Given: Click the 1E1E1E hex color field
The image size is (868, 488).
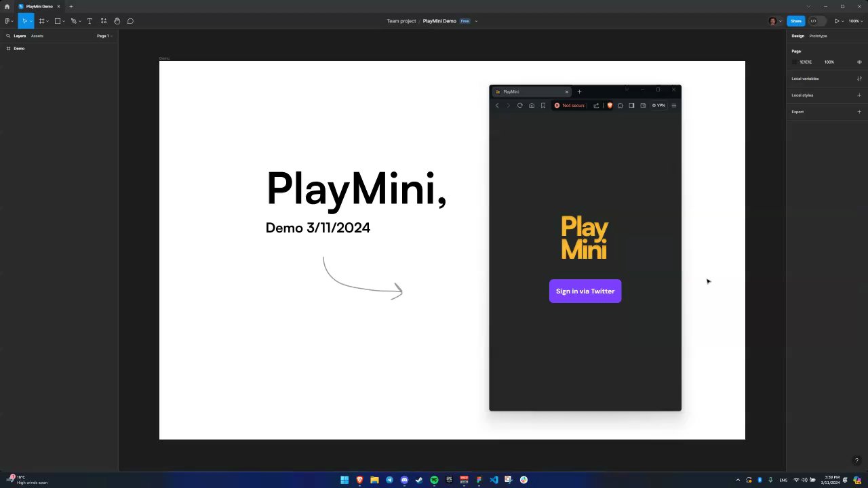Looking at the screenshot, I should tap(806, 62).
